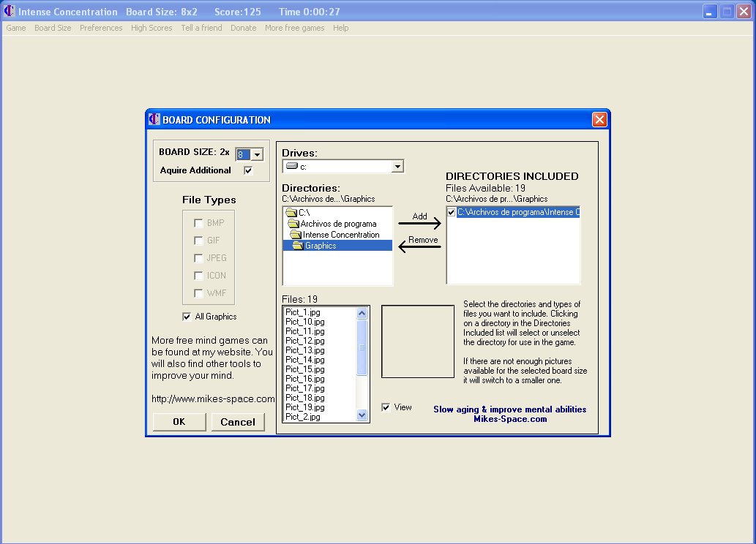Open the Help menu
Image resolution: width=756 pixels, height=544 pixels.
[x=340, y=28]
